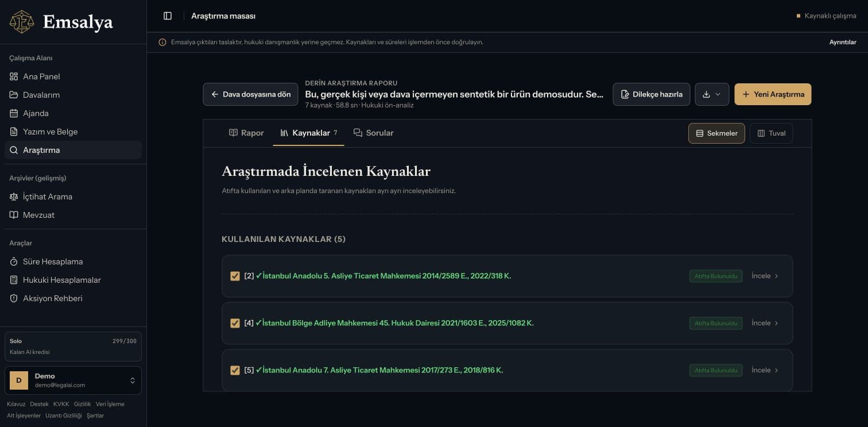Open the download options dropdown

[712, 94]
